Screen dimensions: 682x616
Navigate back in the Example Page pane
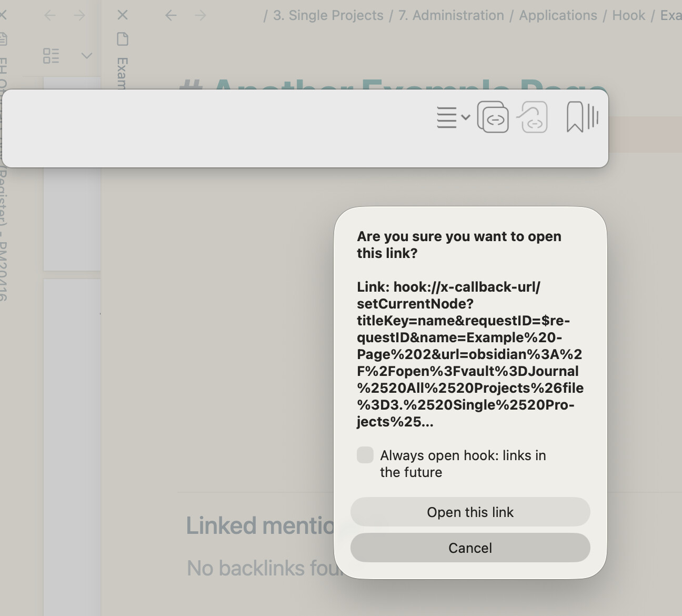point(171,15)
